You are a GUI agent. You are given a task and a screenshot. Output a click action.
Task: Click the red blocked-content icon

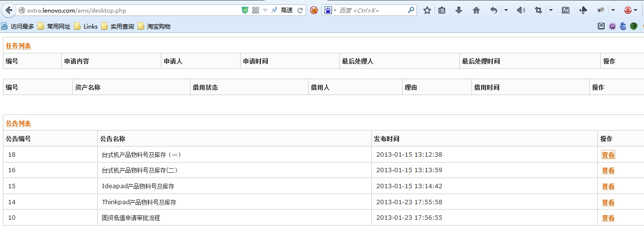click(x=314, y=10)
